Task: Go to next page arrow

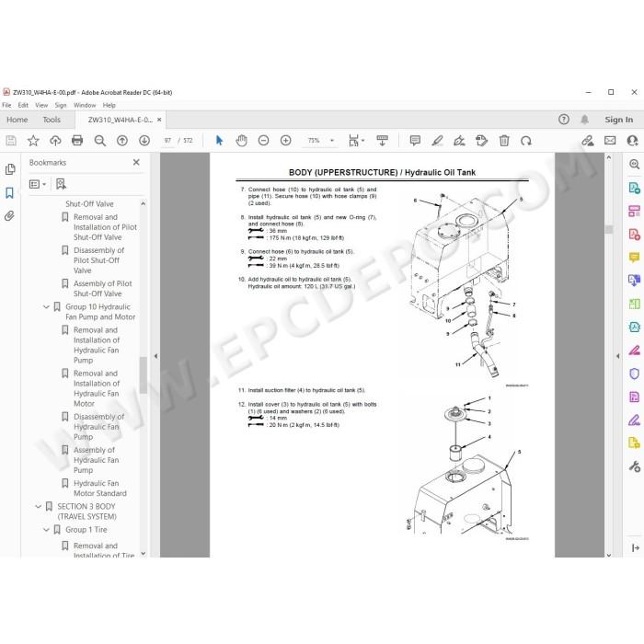Action: (x=144, y=141)
